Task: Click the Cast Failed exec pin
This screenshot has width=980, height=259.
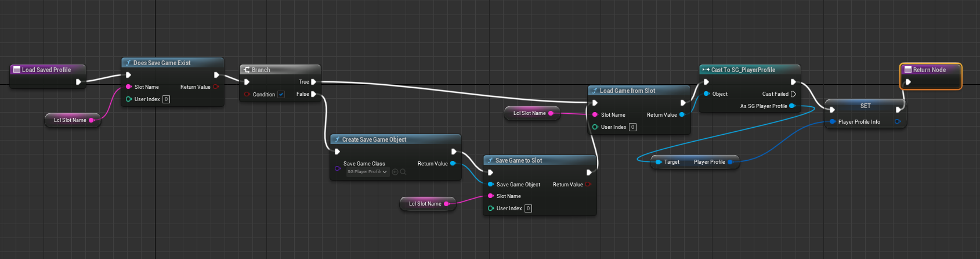Action: tap(793, 94)
